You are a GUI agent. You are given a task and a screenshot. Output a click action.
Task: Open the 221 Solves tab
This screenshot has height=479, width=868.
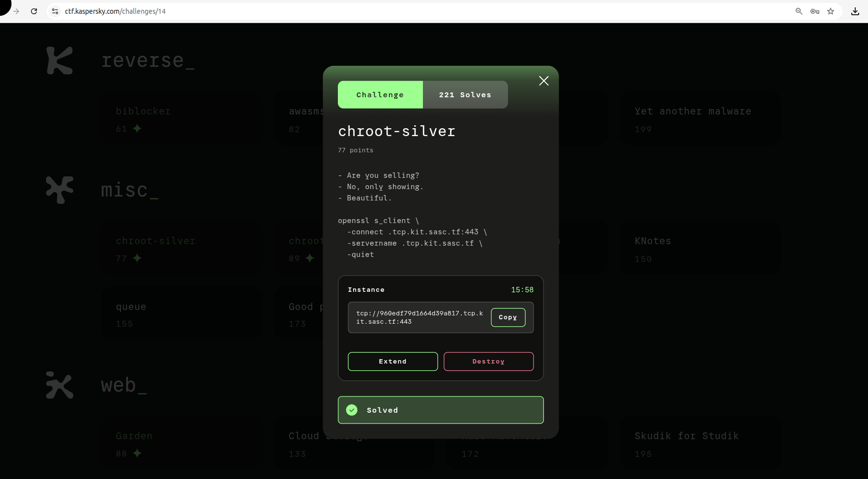tap(465, 95)
